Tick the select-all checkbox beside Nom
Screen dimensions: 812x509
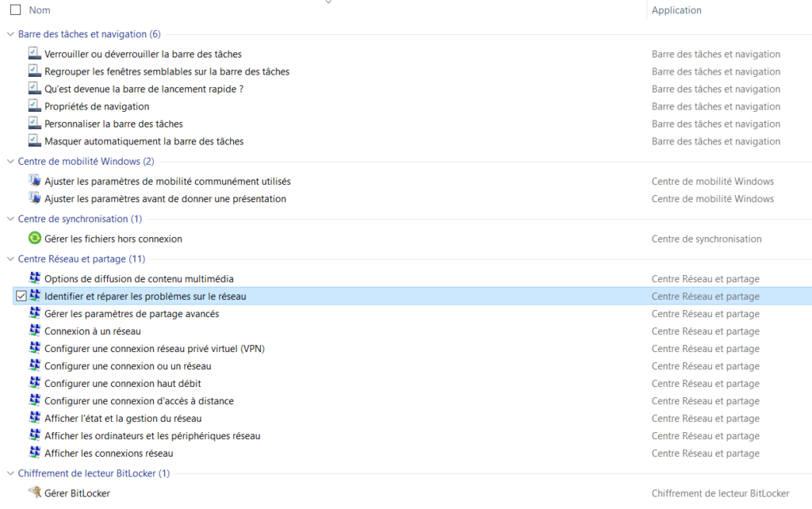[16, 10]
